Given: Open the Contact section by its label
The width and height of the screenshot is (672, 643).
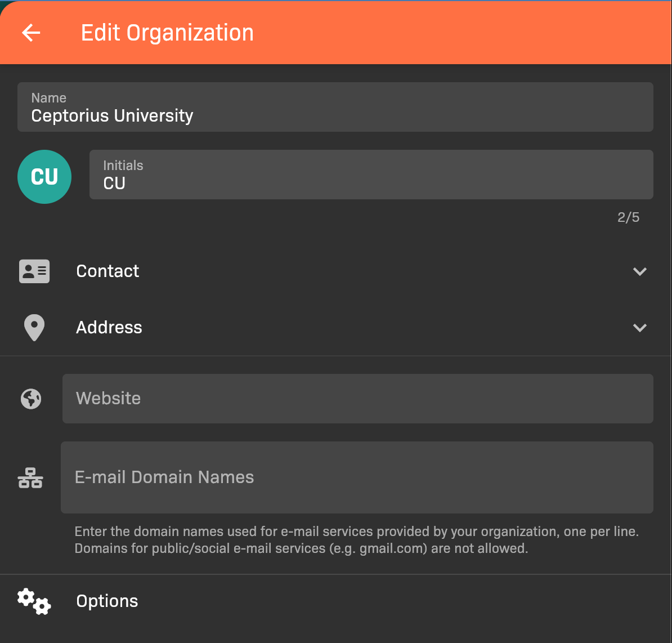Looking at the screenshot, I should pos(107,271).
